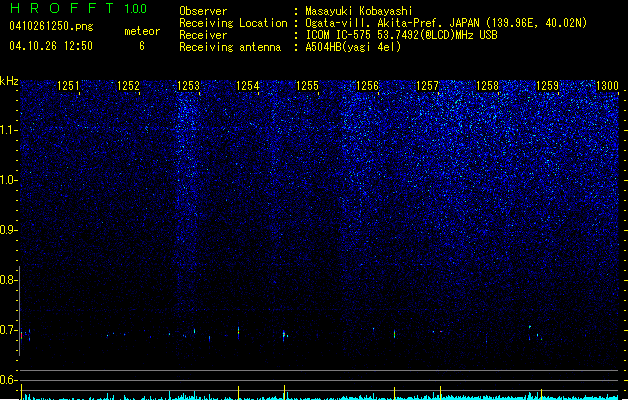Click the 1254 time marker

(x=248, y=86)
